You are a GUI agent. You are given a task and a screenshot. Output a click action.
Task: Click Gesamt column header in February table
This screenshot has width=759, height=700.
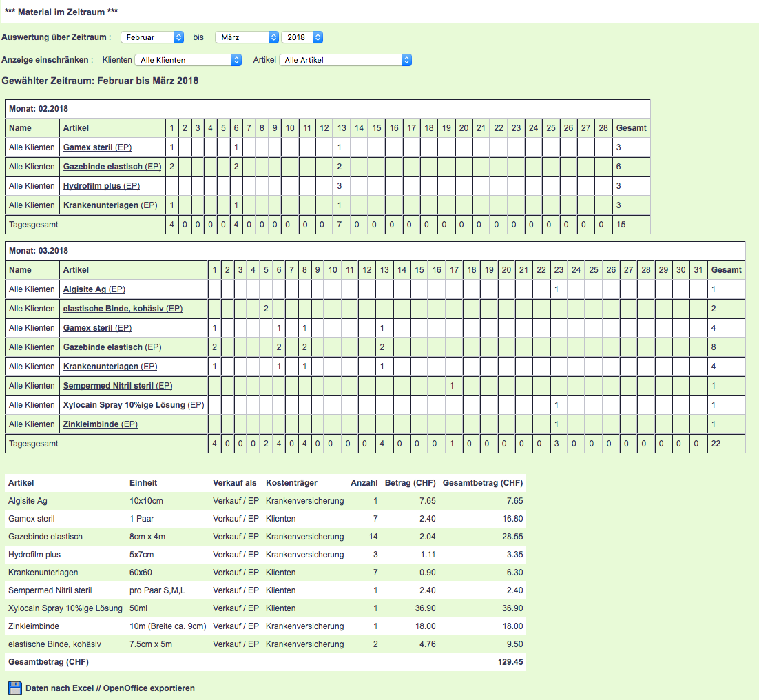pos(631,128)
